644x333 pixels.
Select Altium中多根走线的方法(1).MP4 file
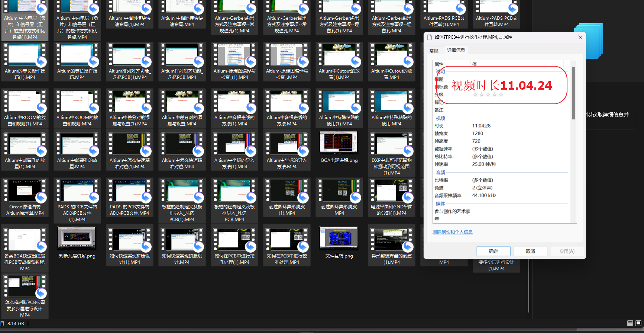234,108
